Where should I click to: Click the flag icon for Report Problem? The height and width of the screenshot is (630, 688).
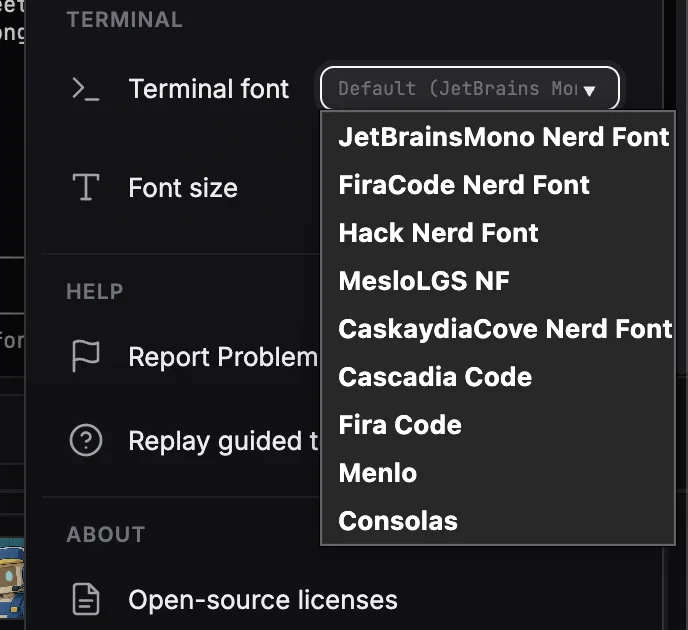[86, 356]
